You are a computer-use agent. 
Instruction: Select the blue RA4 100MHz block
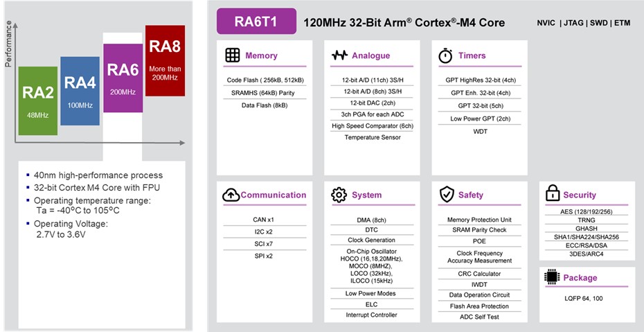pyautogui.click(x=80, y=91)
